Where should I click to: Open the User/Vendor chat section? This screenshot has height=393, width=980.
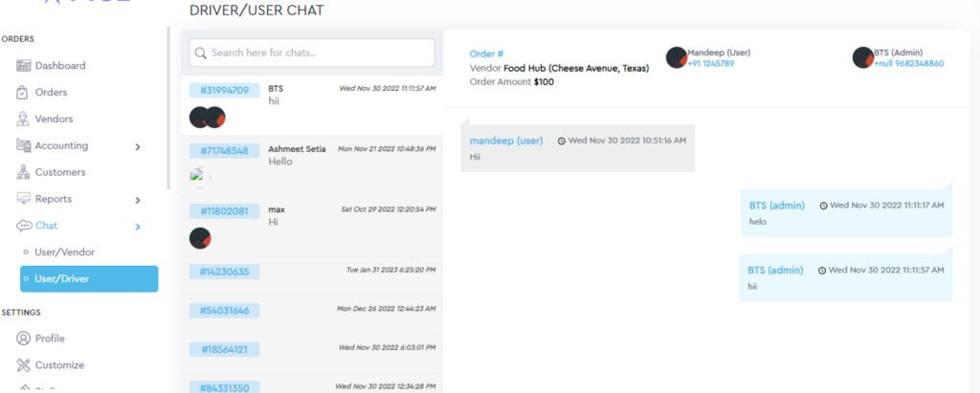(x=64, y=252)
